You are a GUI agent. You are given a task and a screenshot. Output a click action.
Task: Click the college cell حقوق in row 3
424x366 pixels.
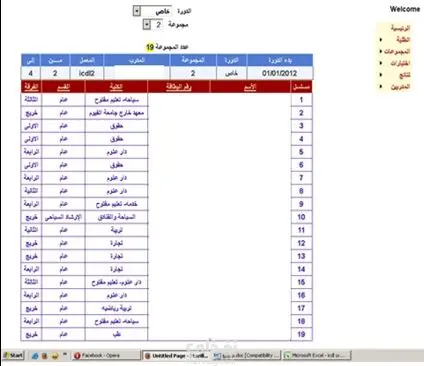tap(116, 126)
